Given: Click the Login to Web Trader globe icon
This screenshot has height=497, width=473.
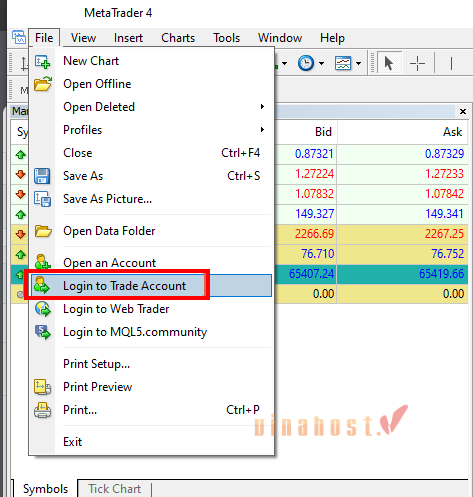Looking at the screenshot, I should click(43, 309).
